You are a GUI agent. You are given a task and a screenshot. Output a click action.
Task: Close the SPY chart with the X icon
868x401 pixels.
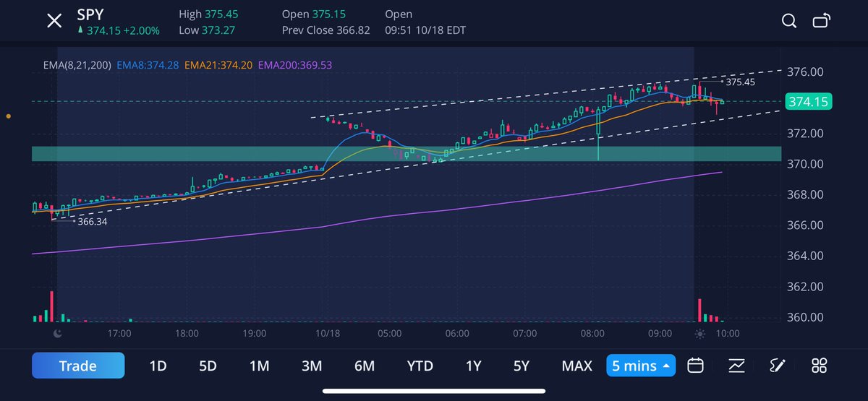(x=54, y=21)
